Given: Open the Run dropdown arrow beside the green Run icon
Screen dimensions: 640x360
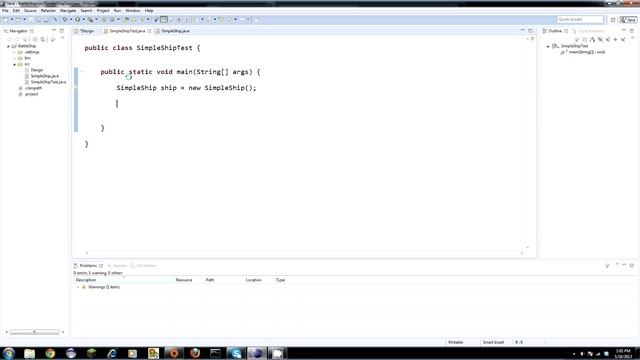Looking at the screenshot, I should 84,20.
